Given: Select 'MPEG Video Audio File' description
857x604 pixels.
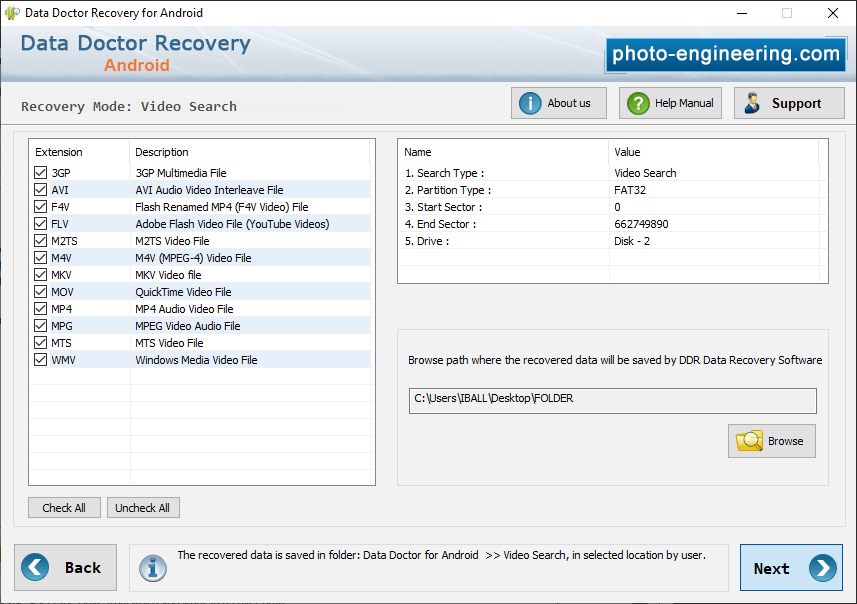Looking at the screenshot, I should click(x=188, y=326).
